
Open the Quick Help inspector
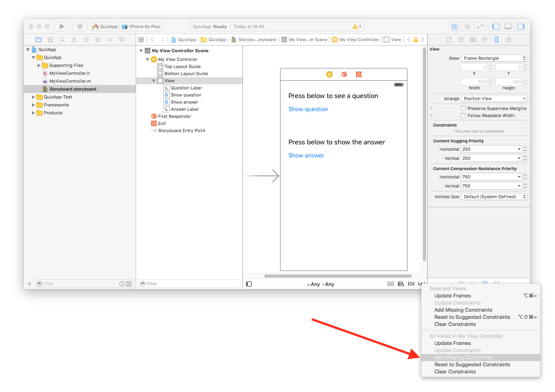coord(461,40)
